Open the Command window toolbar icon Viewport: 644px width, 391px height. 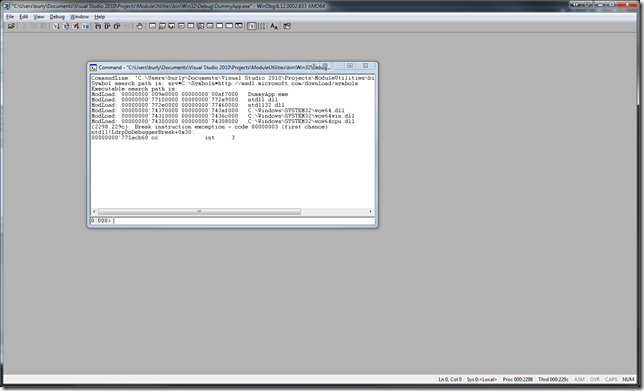point(152,26)
